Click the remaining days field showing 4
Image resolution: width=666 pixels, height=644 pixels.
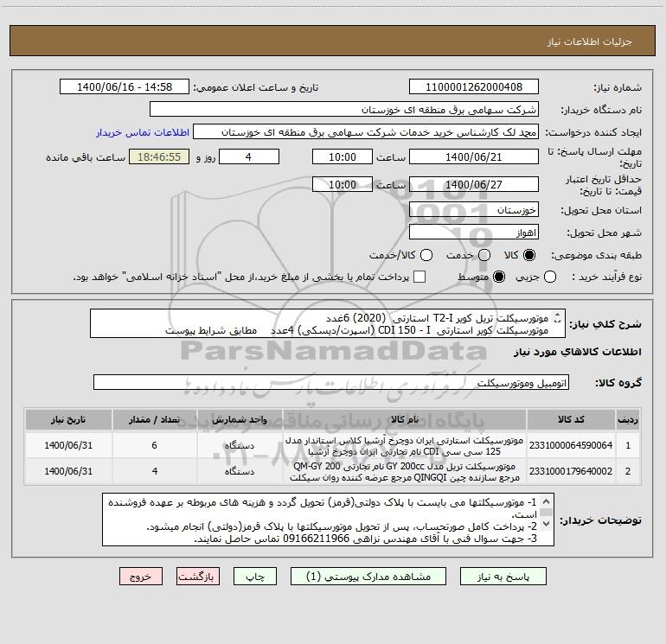[x=249, y=156]
